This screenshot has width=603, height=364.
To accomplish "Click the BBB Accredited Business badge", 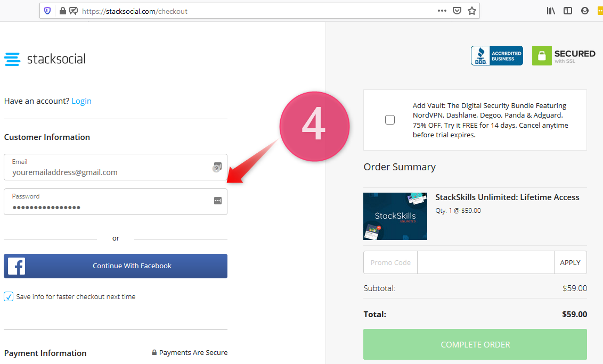I will (x=496, y=55).
